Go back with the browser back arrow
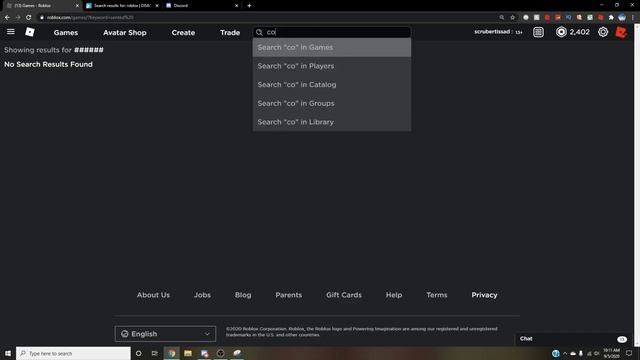The image size is (640, 360). pyautogui.click(x=7, y=18)
